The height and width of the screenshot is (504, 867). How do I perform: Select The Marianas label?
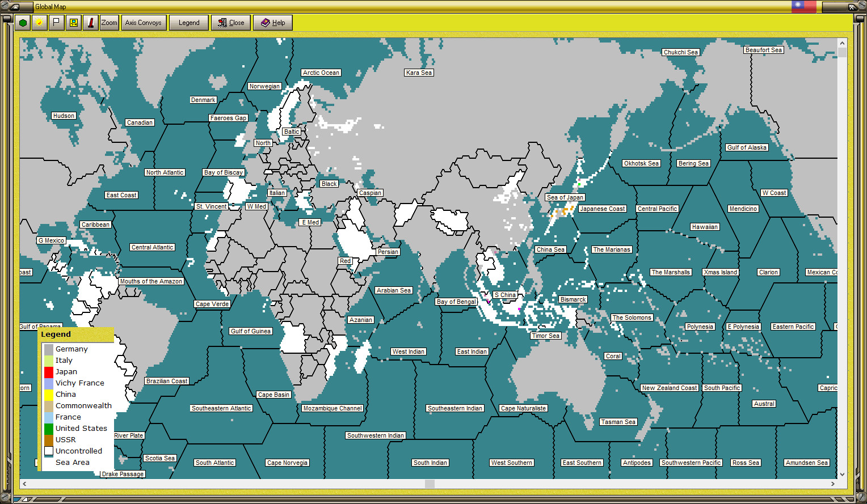612,249
